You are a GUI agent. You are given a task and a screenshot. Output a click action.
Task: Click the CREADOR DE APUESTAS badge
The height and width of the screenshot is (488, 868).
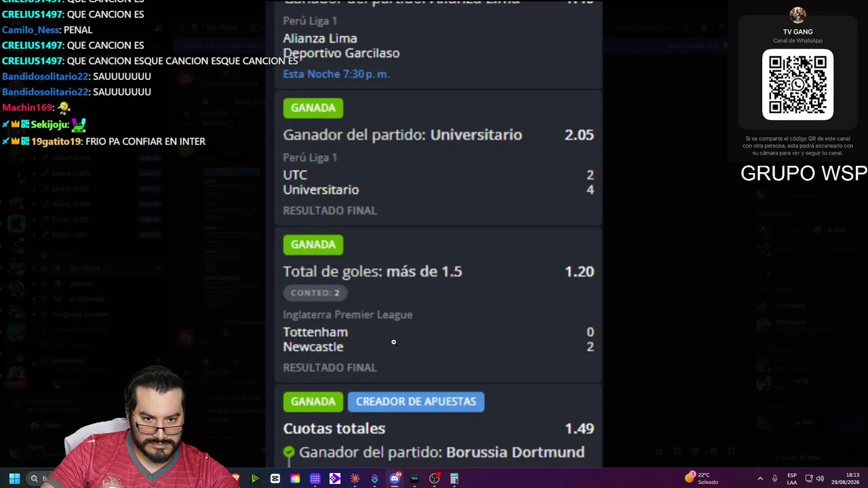click(x=416, y=402)
